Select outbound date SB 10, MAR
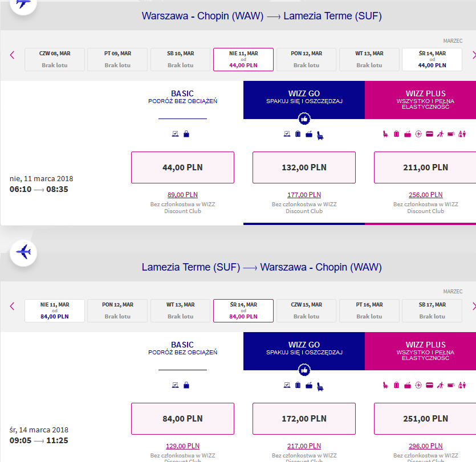The width and height of the screenshot is (476, 462). [x=180, y=59]
